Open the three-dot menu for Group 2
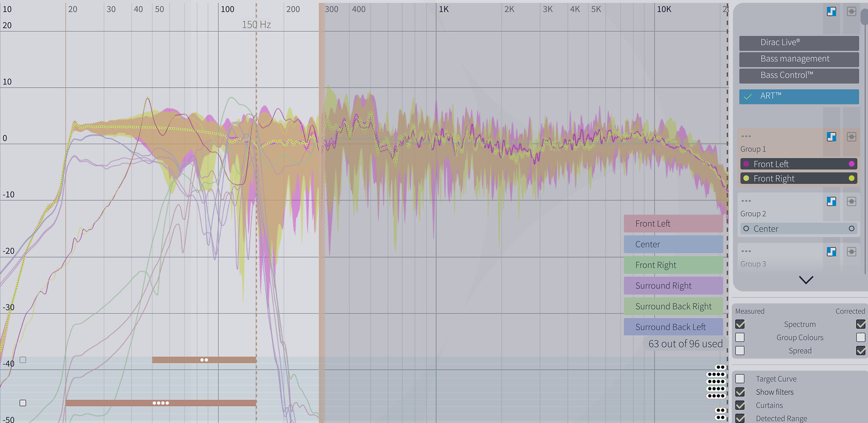This screenshot has height=423, width=868. (746, 201)
